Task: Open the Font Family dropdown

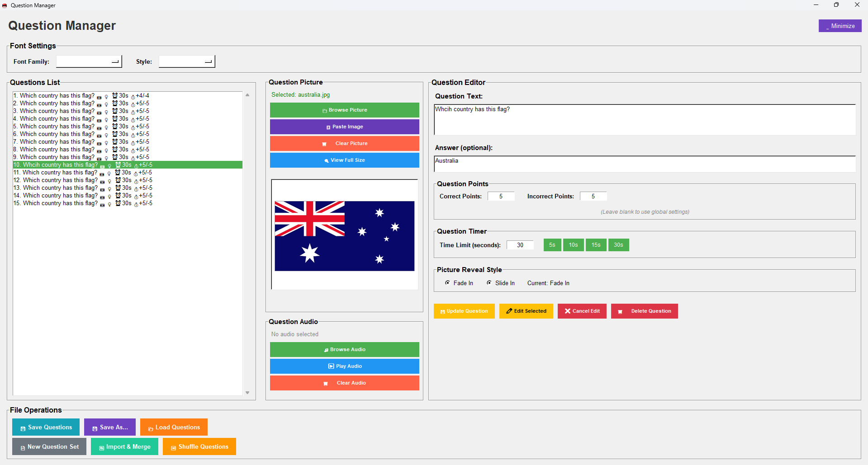Action: pos(89,62)
